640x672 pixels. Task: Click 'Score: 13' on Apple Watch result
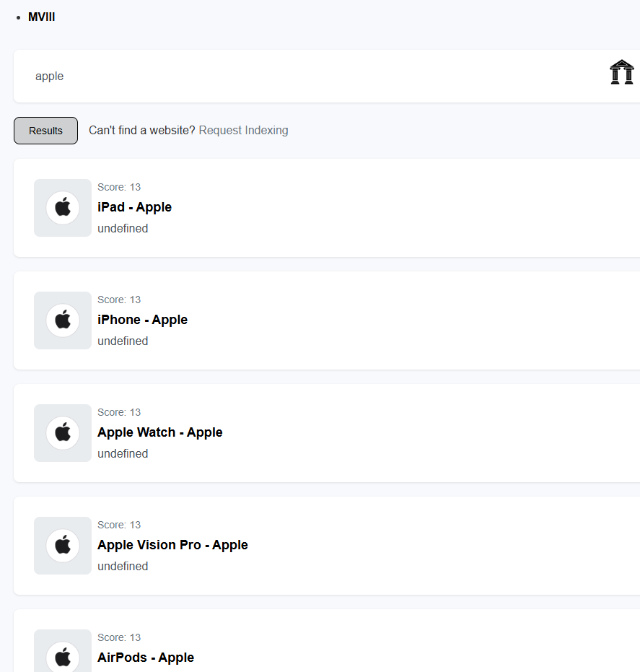click(119, 413)
